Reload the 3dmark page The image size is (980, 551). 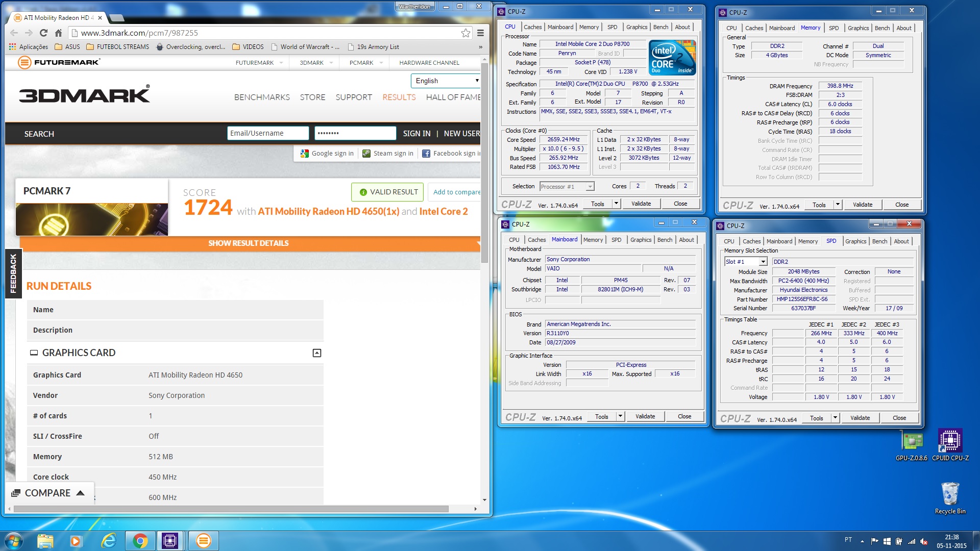click(43, 33)
